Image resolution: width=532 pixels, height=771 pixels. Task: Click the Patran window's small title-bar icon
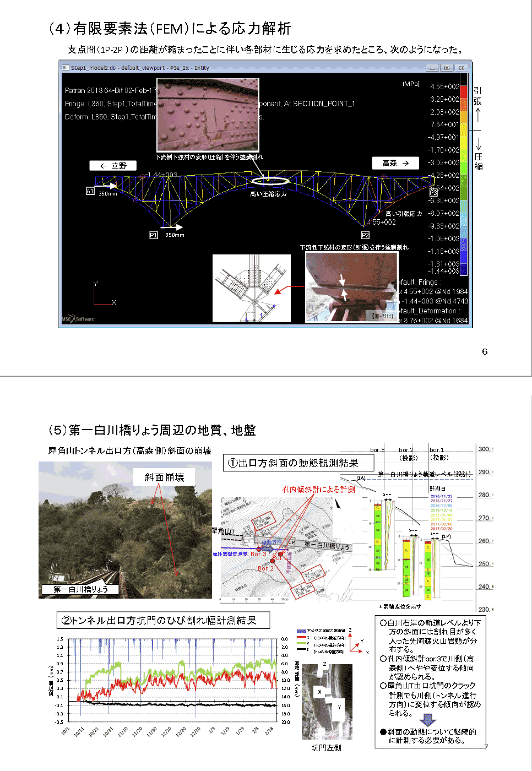point(66,68)
